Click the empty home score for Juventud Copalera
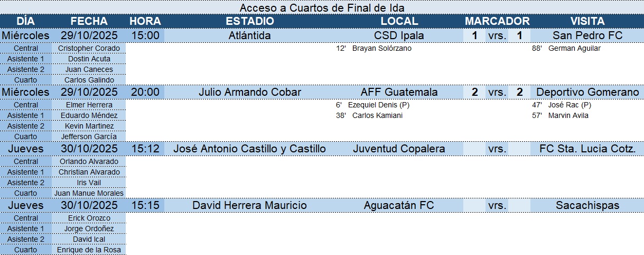Image resolution: width=644 pixels, height=255 pixels. 474,149
